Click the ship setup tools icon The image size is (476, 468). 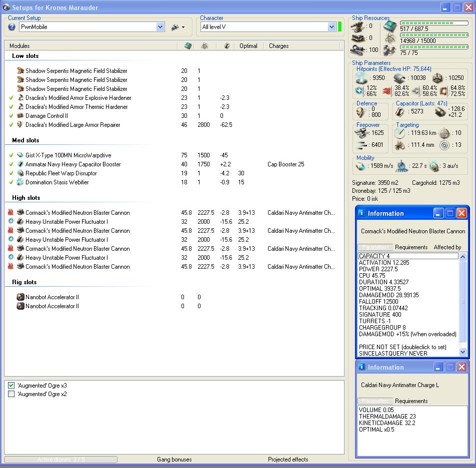(175, 27)
